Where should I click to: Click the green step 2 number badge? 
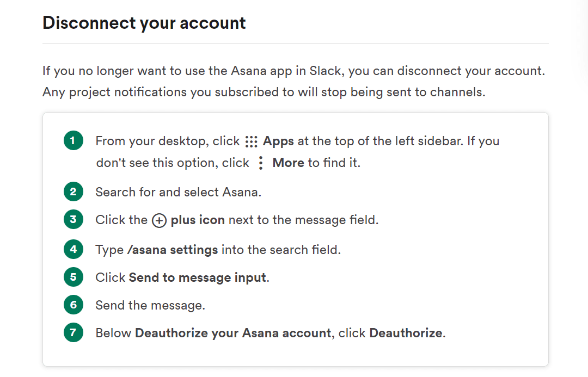click(x=73, y=192)
